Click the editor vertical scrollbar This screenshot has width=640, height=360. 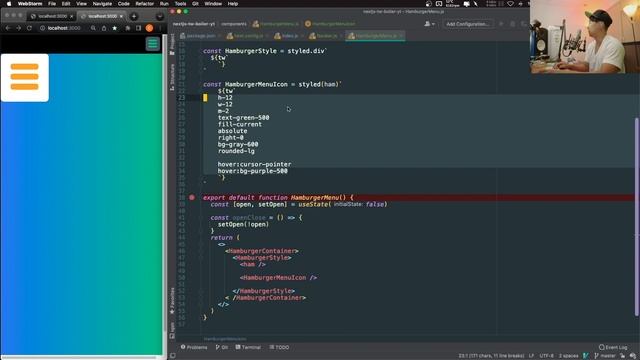click(x=637, y=216)
